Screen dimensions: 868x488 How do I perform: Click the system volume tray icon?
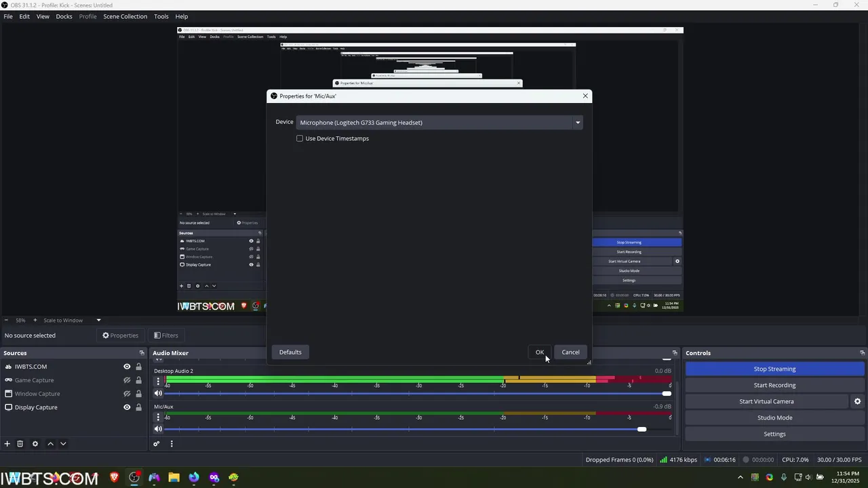point(808,477)
